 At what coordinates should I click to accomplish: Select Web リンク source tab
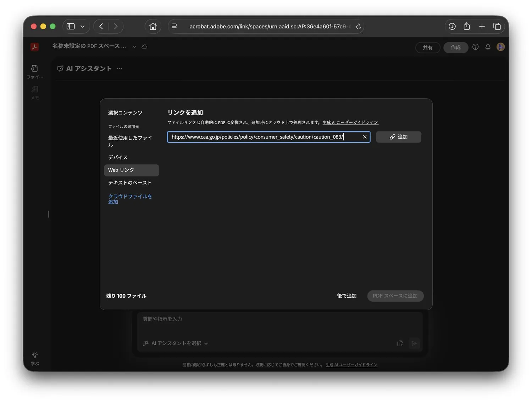[x=131, y=170]
